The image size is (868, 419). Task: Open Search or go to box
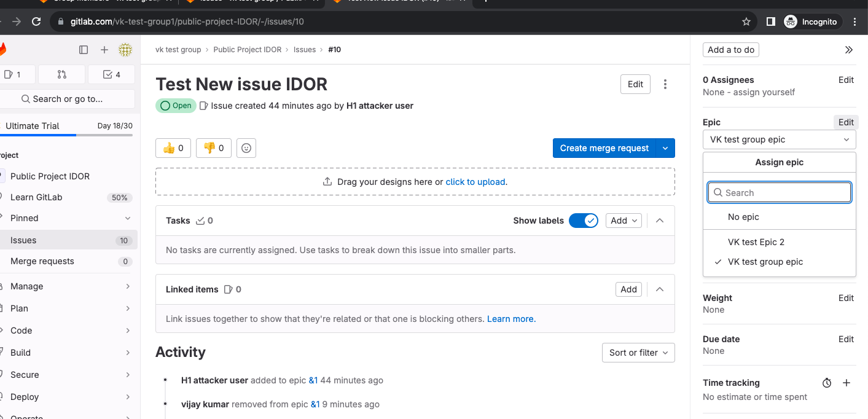(x=68, y=99)
